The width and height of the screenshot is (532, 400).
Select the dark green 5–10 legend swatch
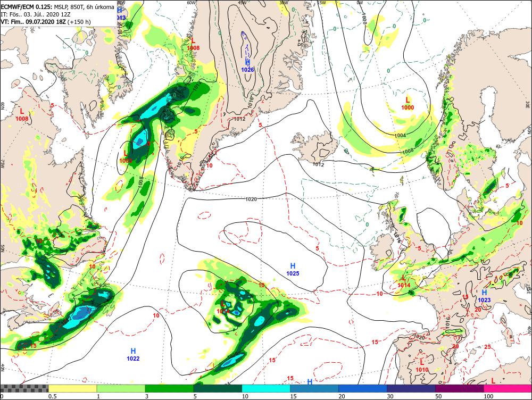coord(218,388)
